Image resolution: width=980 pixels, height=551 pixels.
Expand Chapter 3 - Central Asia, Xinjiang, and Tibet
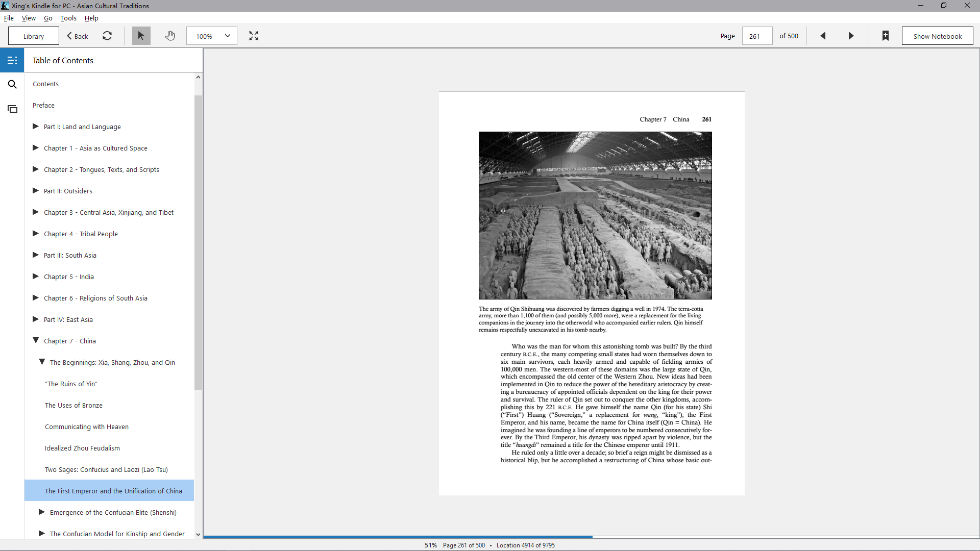tap(36, 212)
